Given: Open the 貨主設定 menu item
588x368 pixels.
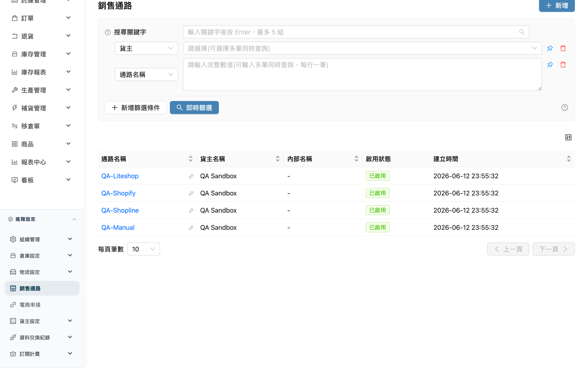Looking at the screenshot, I should pyautogui.click(x=42, y=321).
